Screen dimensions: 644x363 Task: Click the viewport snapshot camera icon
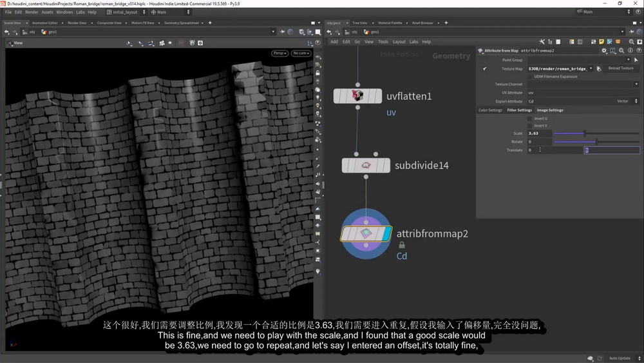[200, 43]
